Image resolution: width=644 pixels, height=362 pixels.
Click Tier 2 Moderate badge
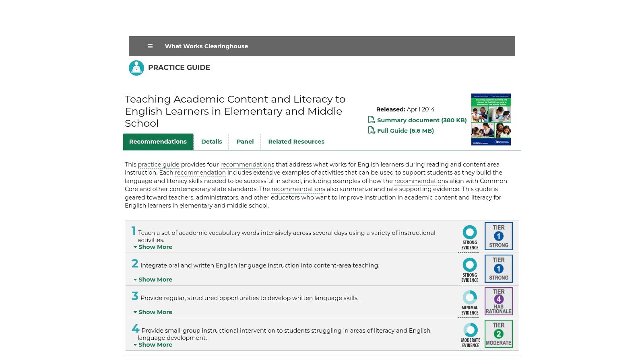coord(499,334)
